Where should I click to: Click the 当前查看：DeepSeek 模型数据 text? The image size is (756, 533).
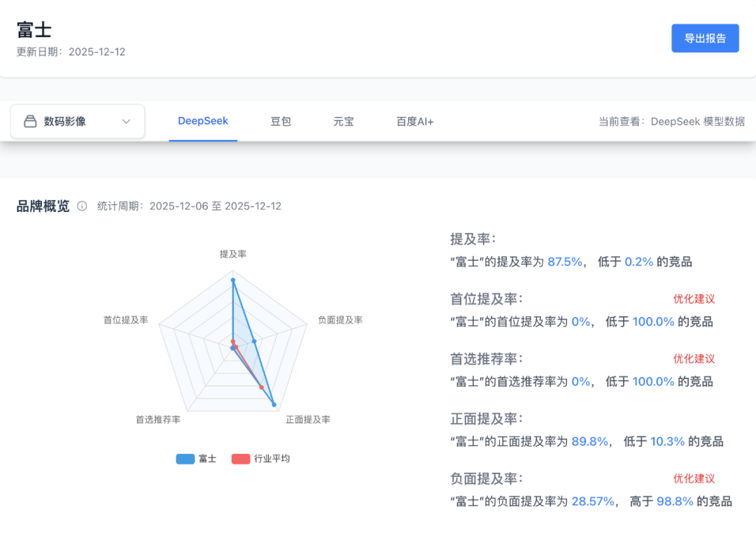(x=671, y=122)
